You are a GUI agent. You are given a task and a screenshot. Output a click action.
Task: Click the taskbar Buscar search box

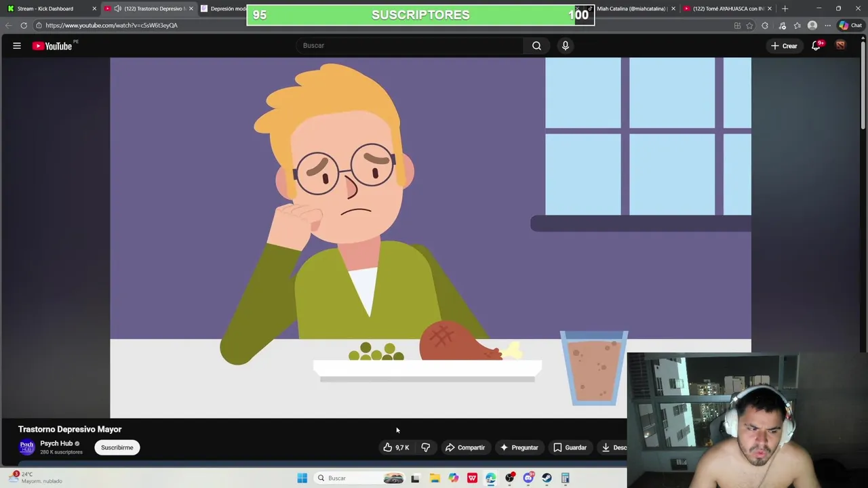(x=359, y=478)
